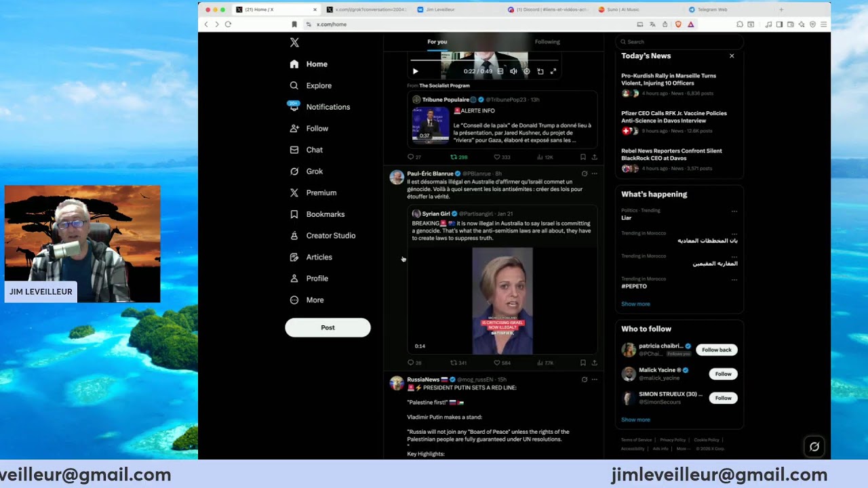Like Paul-Éric Blanrue's post with 584 likes
This screenshot has height=488, width=868.
coord(496,363)
